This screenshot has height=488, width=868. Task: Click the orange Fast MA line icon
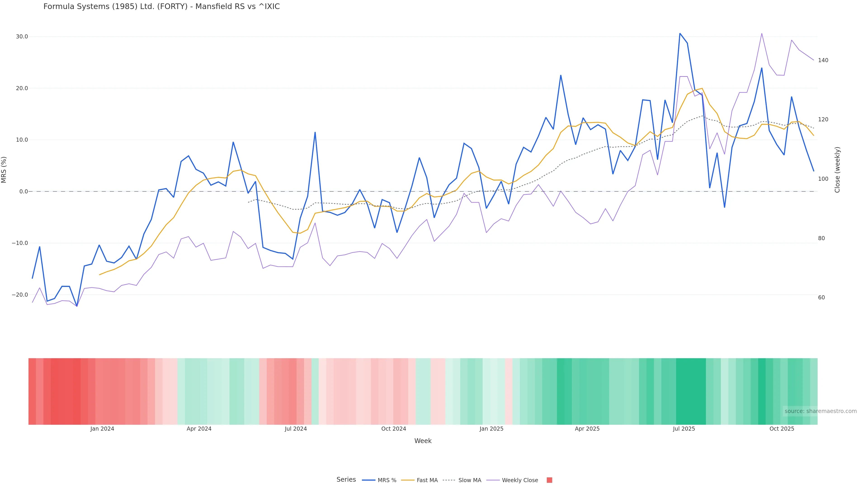[x=408, y=480]
